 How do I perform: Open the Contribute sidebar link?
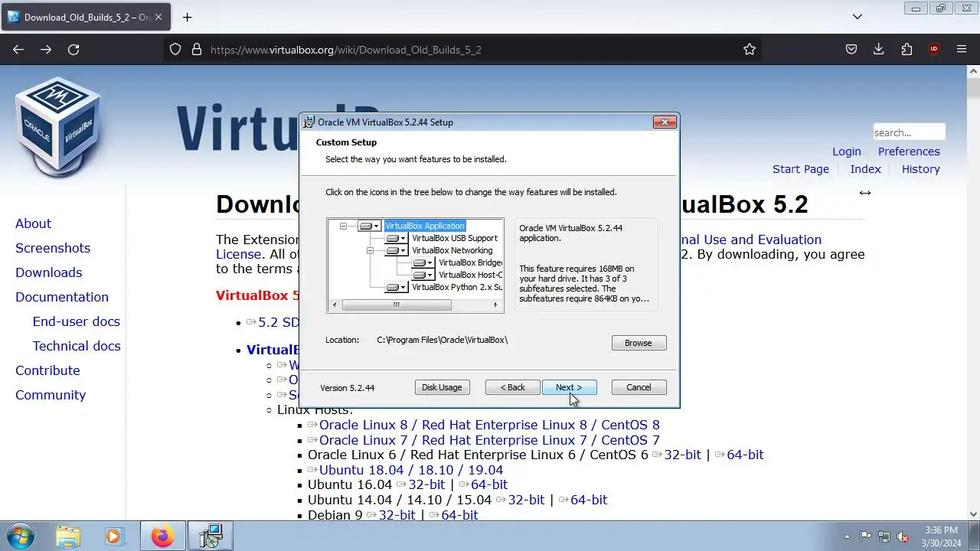pos(47,370)
